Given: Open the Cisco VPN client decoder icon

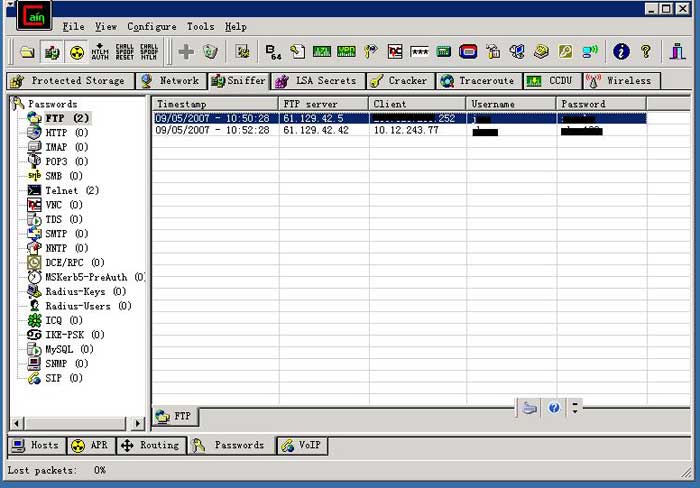Looking at the screenshot, I should [x=346, y=52].
